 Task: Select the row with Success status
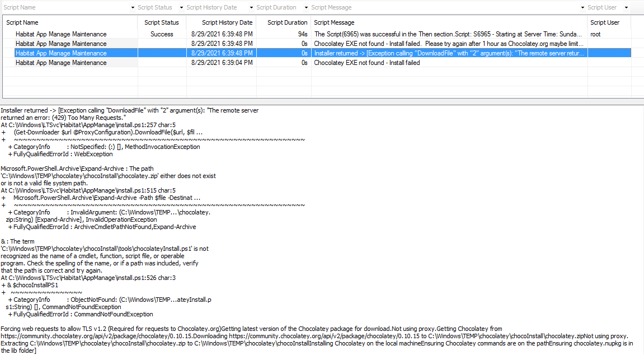click(162, 34)
